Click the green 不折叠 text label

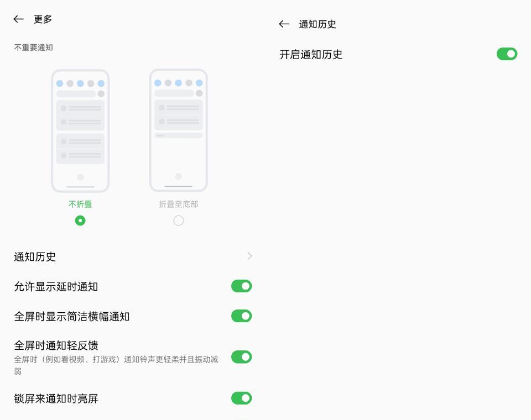tap(80, 204)
